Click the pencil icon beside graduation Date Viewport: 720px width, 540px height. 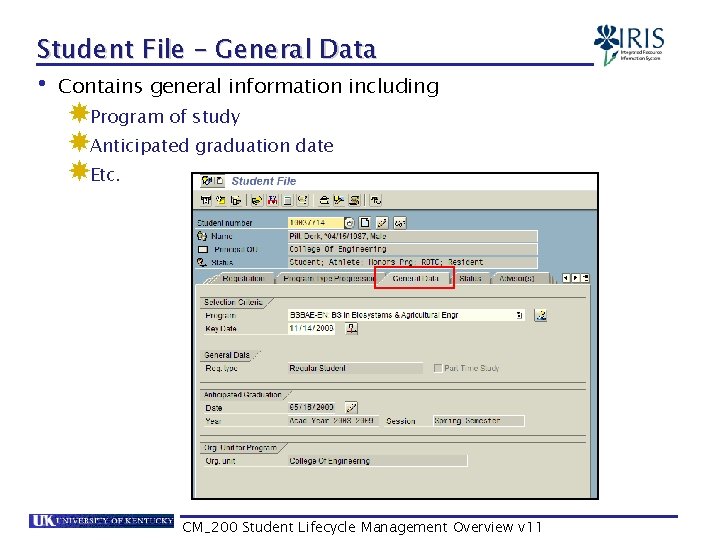pyautogui.click(x=351, y=407)
